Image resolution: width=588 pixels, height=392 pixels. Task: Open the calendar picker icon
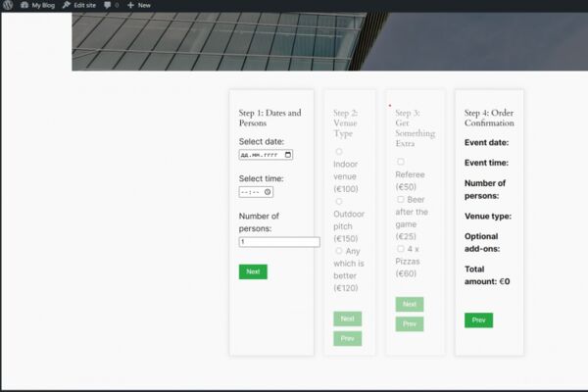288,155
